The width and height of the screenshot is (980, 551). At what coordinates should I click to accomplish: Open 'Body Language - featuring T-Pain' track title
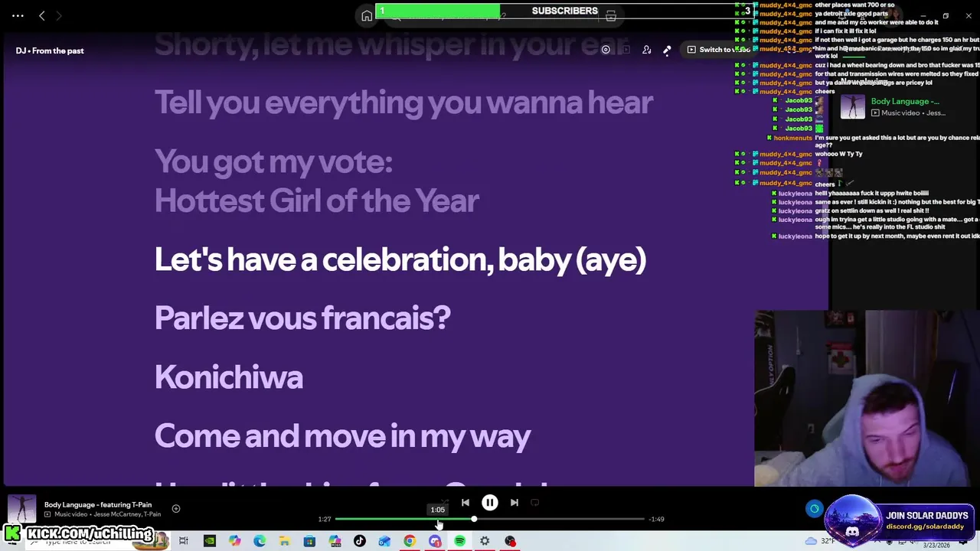tap(98, 504)
